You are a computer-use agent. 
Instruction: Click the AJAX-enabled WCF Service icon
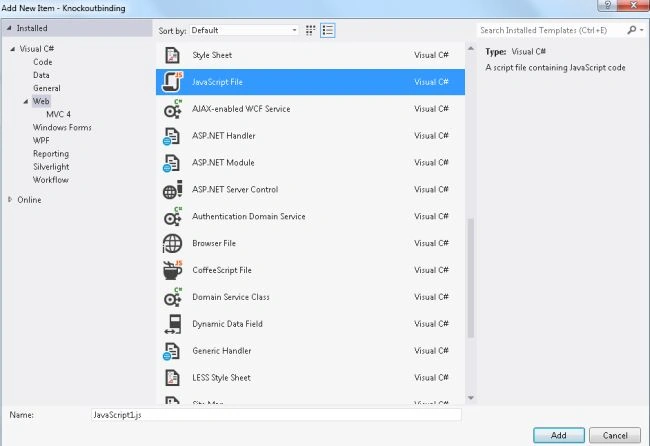pos(172,109)
